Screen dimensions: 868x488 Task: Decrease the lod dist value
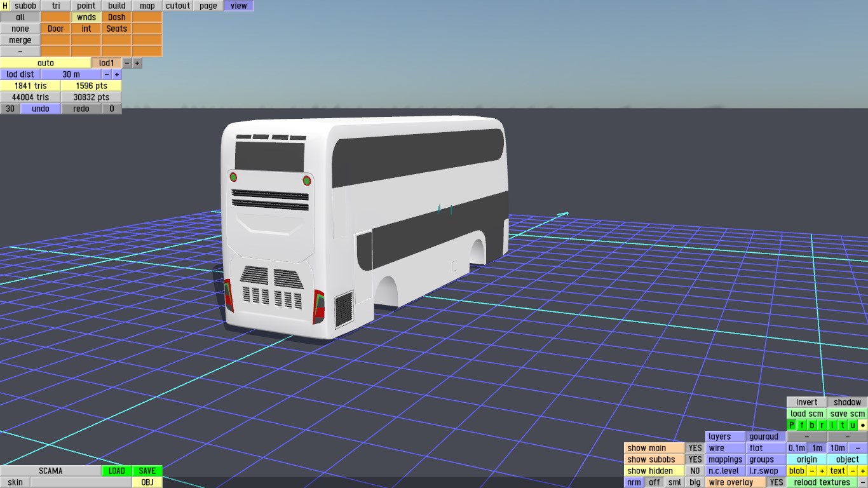[x=107, y=74]
